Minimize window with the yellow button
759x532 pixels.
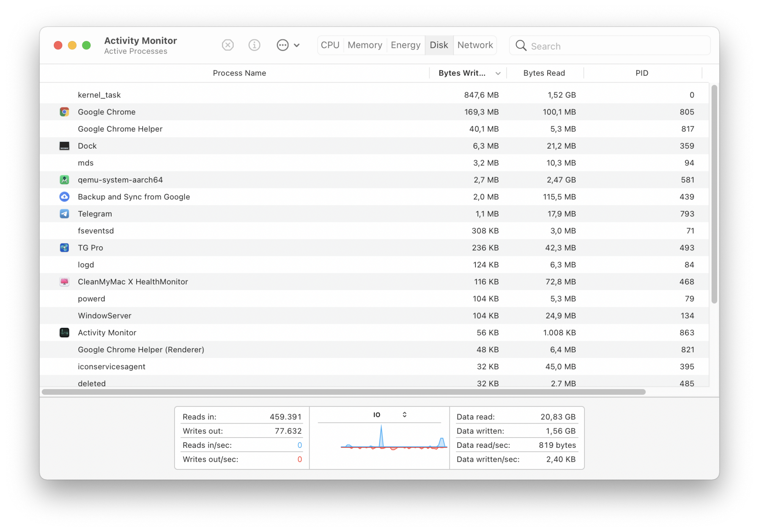72,46
